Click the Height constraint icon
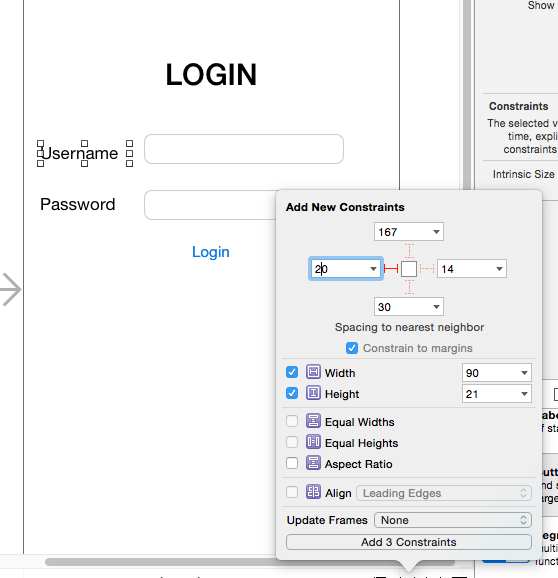The width and height of the screenshot is (558, 578). click(x=313, y=393)
